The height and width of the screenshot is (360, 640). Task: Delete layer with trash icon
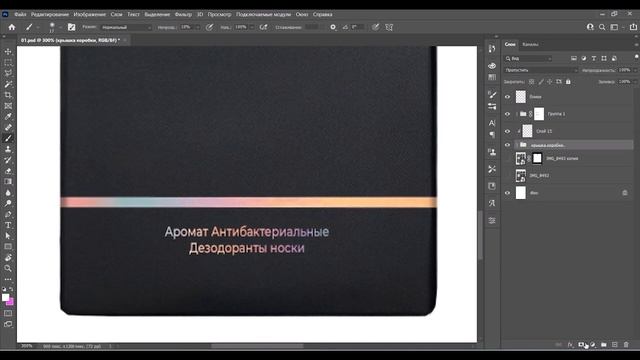pyautogui.click(x=626, y=345)
